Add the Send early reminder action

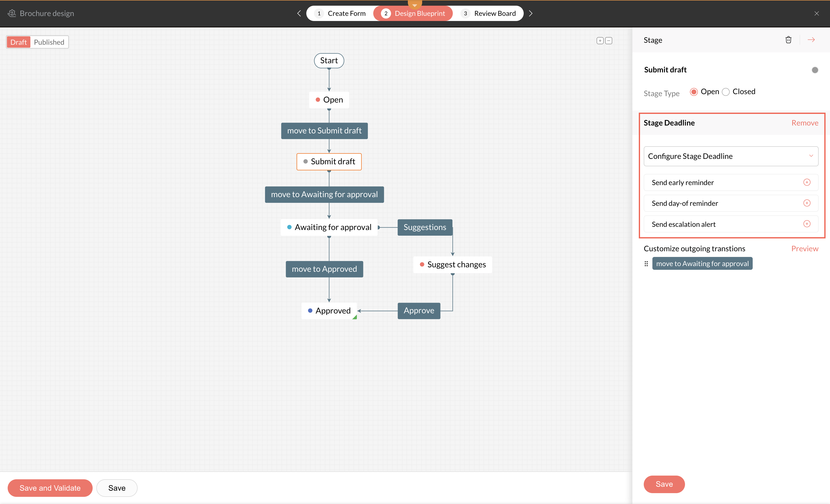(x=807, y=182)
